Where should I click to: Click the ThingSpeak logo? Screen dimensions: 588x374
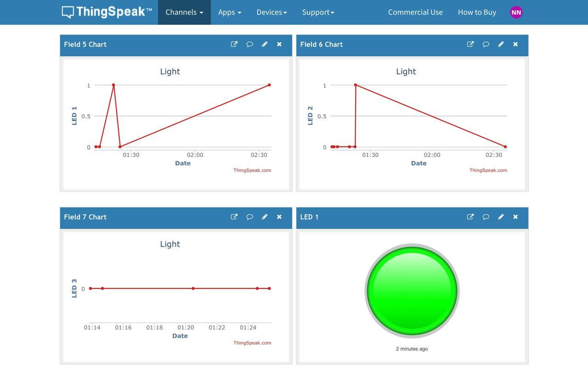[x=107, y=12]
